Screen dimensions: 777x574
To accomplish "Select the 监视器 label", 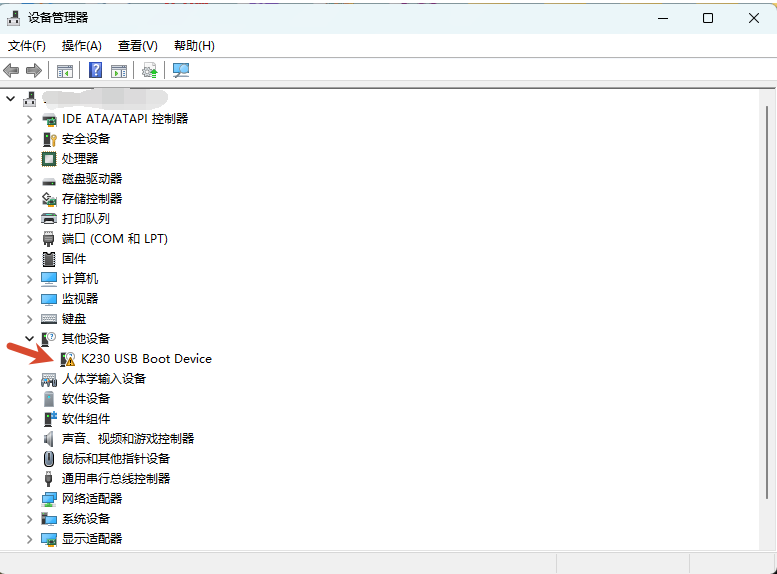I will (x=80, y=299).
